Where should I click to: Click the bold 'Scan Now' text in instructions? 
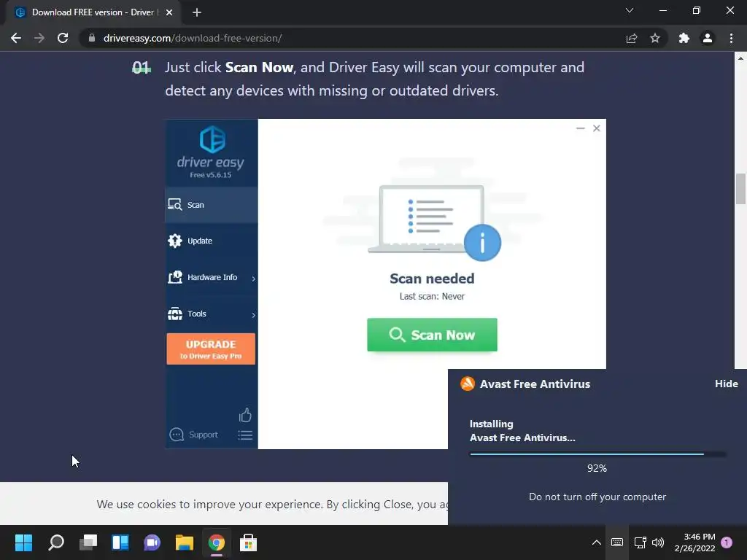[x=259, y=67]
